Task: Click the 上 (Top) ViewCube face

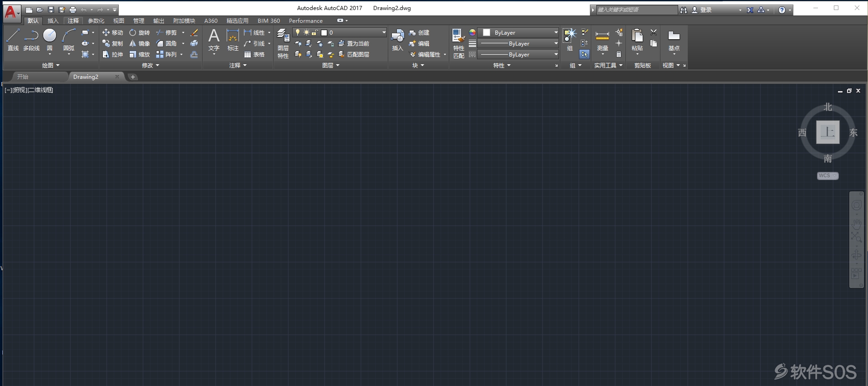Action: pyautogui.click(x=828, y=132)
